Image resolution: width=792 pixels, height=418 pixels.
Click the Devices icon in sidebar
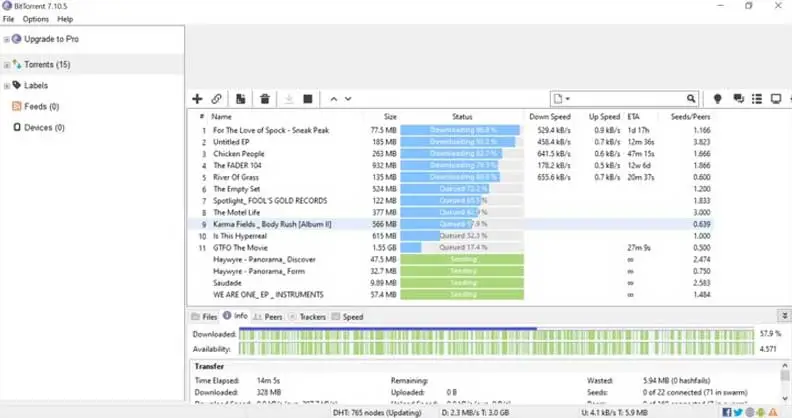[17, 127]
